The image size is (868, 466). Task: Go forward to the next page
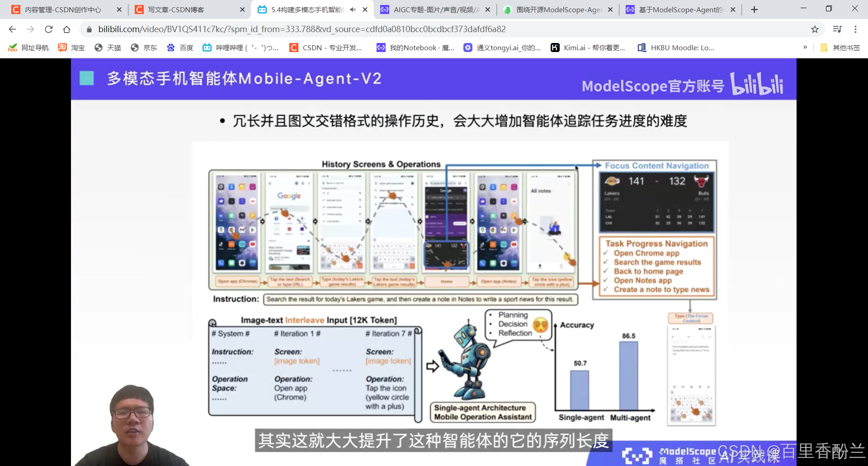coord(30,29)
